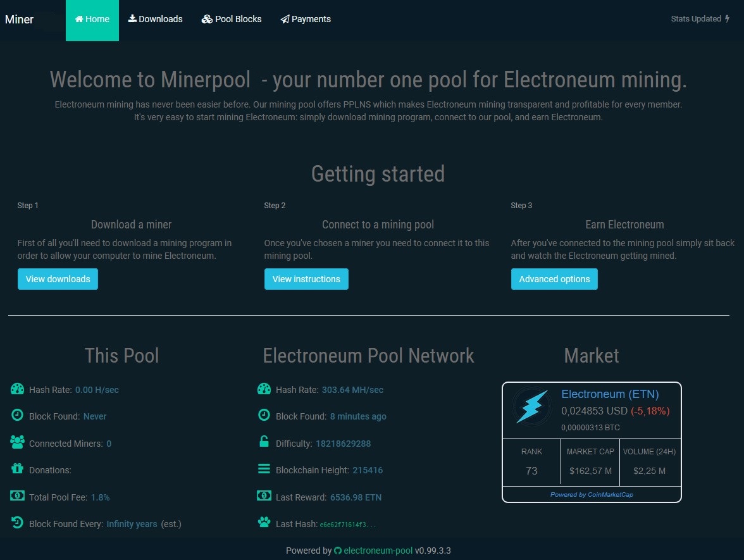Viewport: 744px width, 560px height.
Task: Click blockchain height value 215416
Action: (x=368, y=470)
